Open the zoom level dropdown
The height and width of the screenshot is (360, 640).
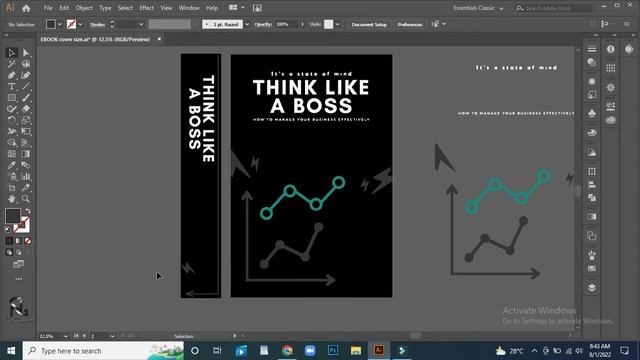[x=66, y=336]
